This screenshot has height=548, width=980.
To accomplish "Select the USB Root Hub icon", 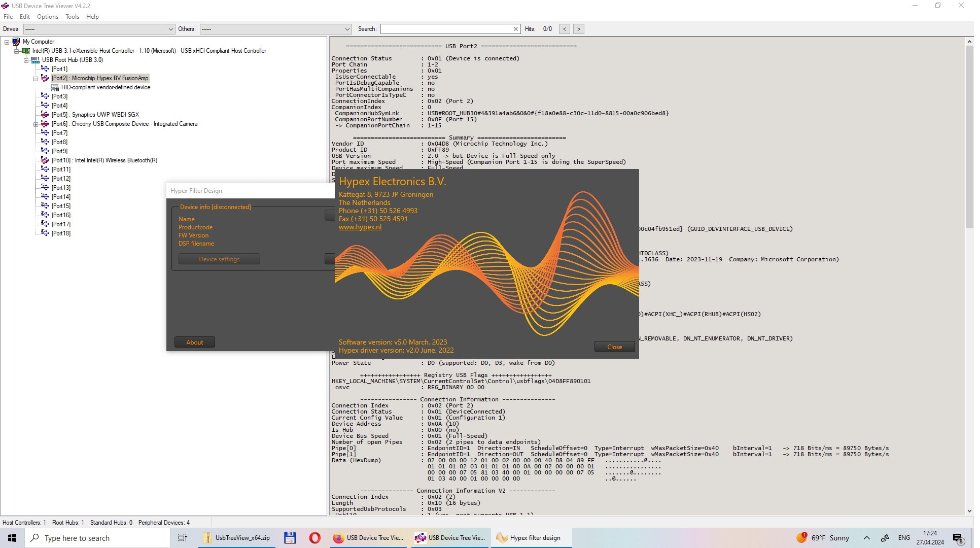I will click(36, 60).
